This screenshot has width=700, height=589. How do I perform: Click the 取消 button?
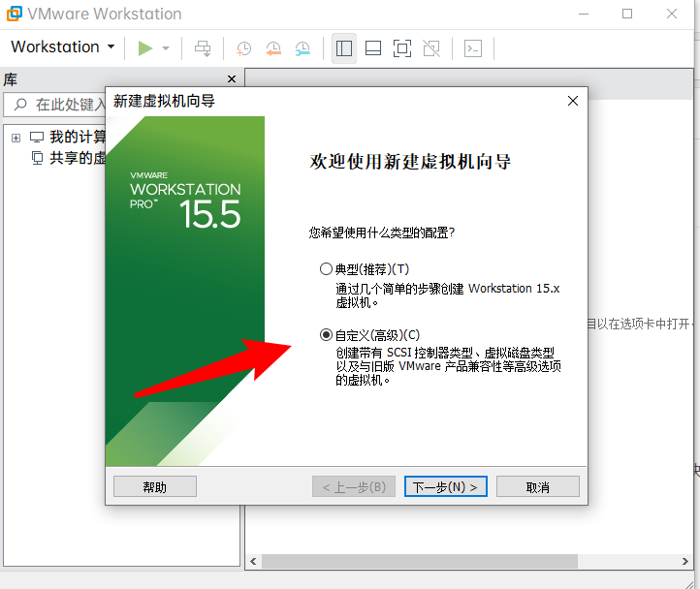point(538,486)
